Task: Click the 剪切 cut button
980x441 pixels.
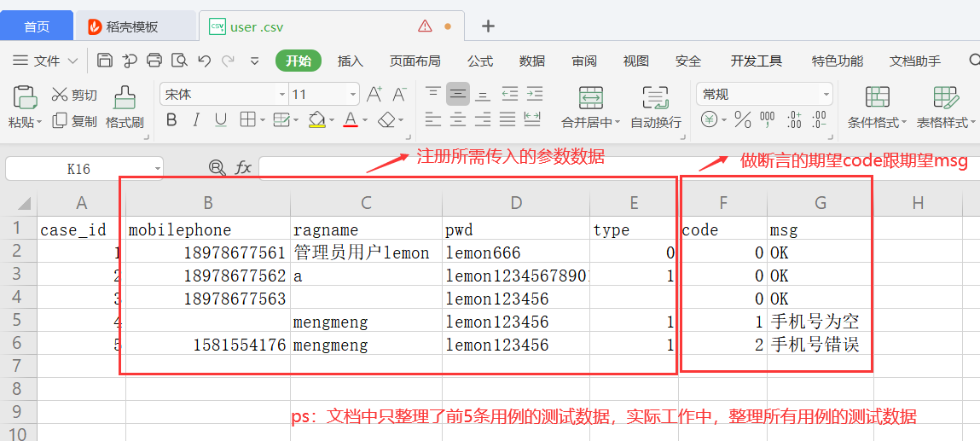Action: click(x=74, y=95)
